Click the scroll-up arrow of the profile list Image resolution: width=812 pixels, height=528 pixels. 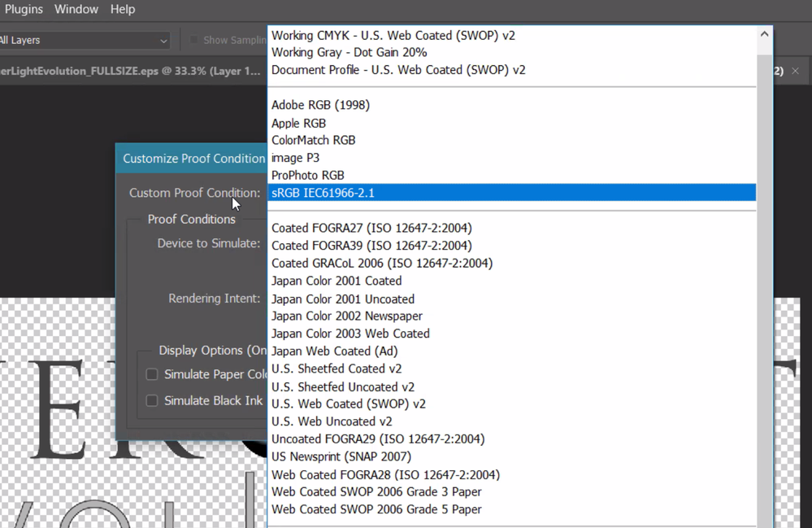764,35
